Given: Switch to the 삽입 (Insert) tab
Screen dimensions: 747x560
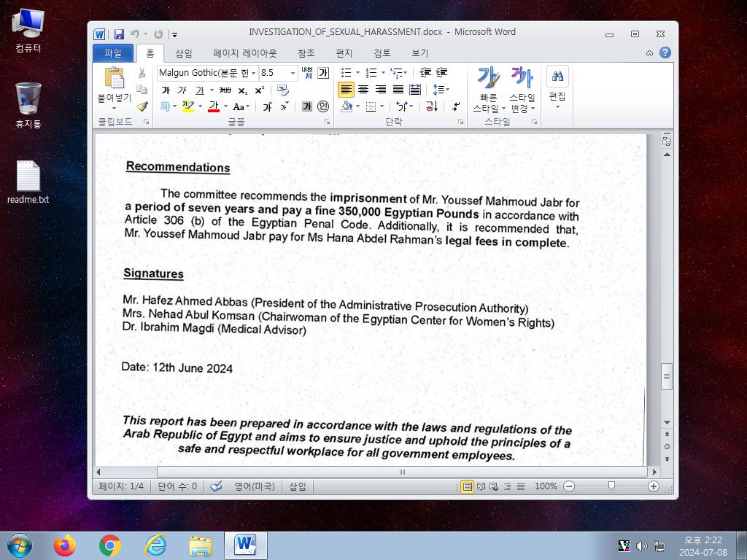Looking at the screenshot, I should (184, 53).
